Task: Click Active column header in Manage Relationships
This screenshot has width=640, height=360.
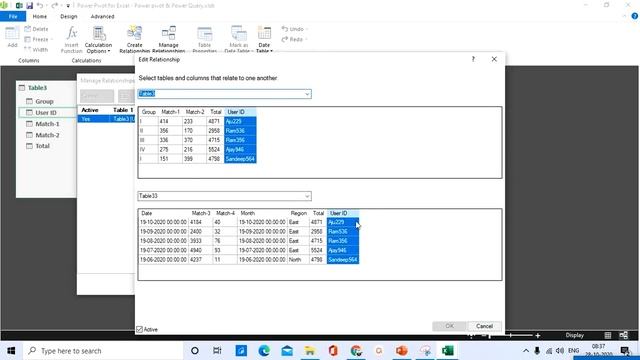Action: click(90, 110)
